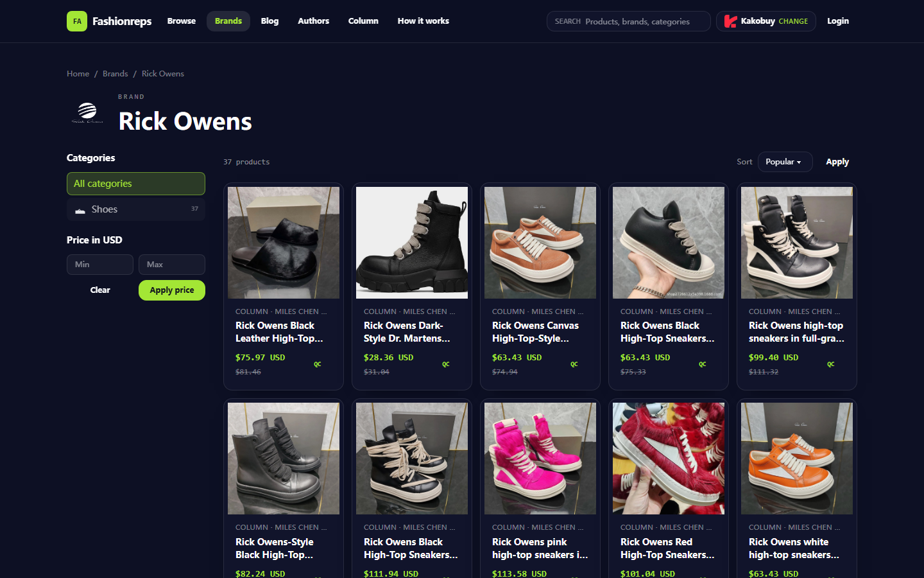Open the Rick Owens-Style Black High-Top image

(284, 459)
